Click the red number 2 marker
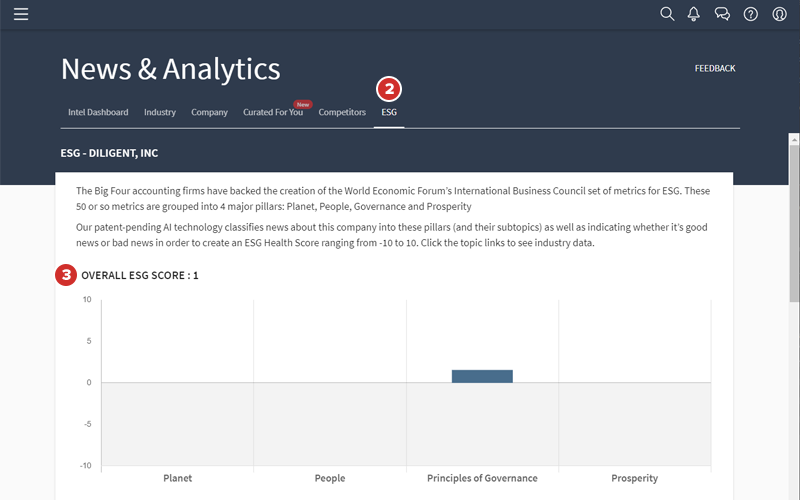 pos(389,89)
